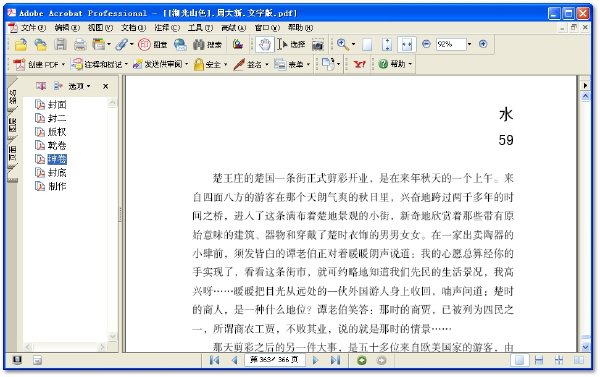Open bookmarks Options 选项 dropdown
Viewport: 600px width, 377px height.
pyautogui.click(x=79, y=86)
